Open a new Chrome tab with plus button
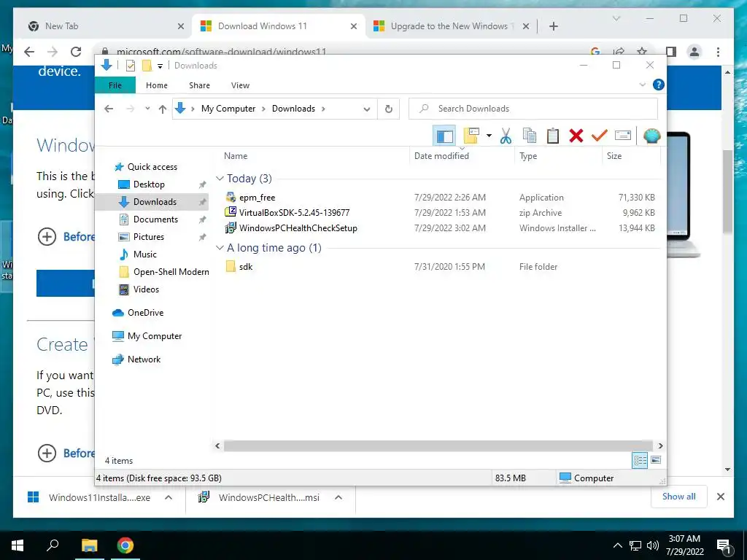Screen dimensions: 747x560 [553, 26]
